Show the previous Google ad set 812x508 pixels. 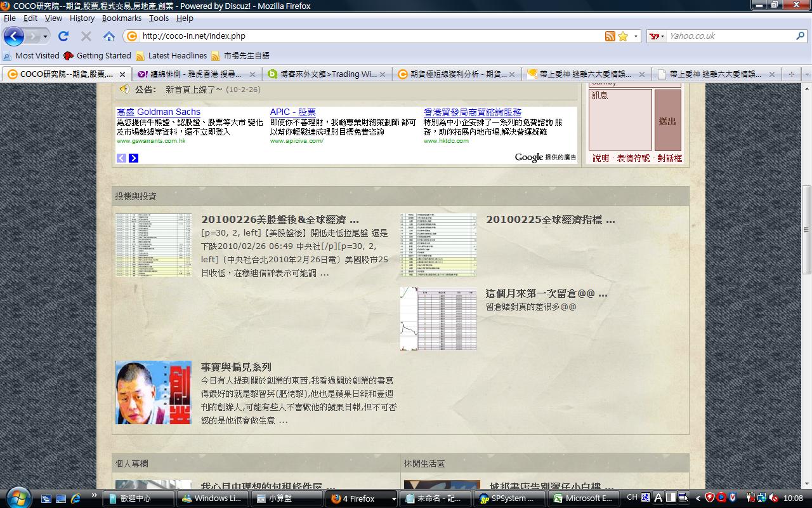pyautogui.click(x=121, y=157)
